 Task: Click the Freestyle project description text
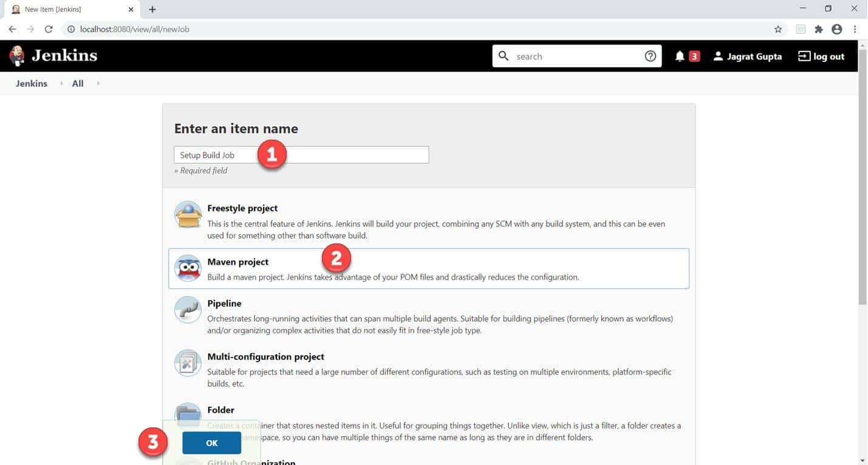click(x=436, y=229)
